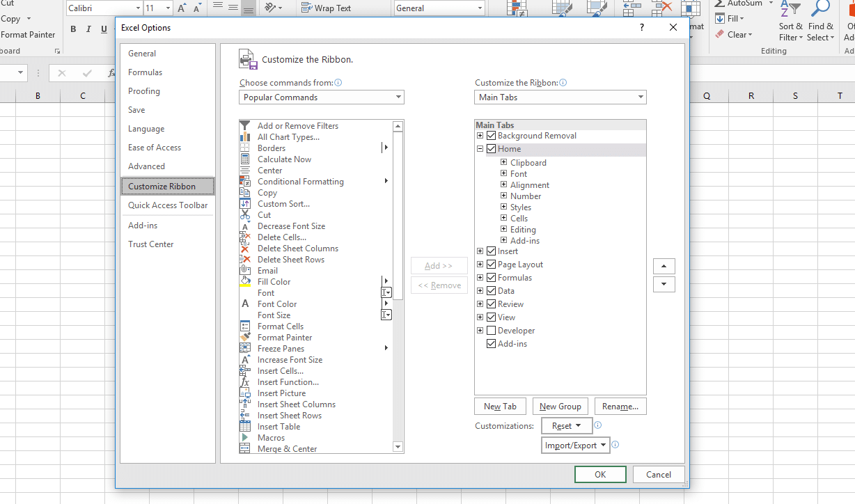Click the Custom Sort command icon
The image size is (855, 504).
[244, 204]
